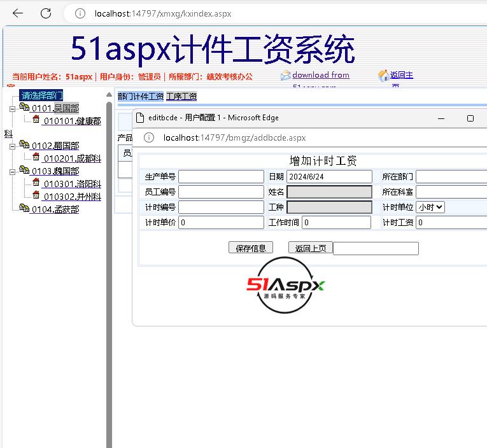This screenshot has width=487, height=448.
Task: Click main browser address bar URL
Action: point(163,13)
